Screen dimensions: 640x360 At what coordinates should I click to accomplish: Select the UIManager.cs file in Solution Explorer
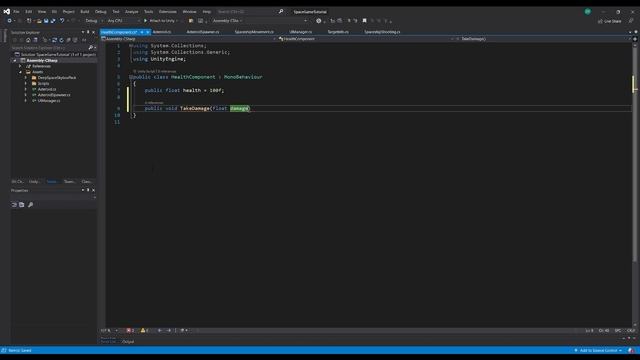pyautogui.click(x=49, y=100)
